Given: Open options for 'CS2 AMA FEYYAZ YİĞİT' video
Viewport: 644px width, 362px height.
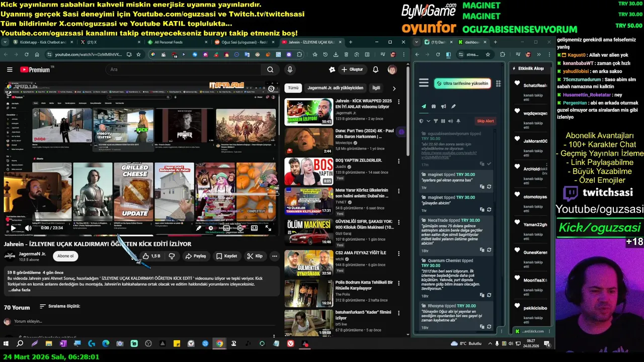Looking at the screenshot, I should [399, 254].
